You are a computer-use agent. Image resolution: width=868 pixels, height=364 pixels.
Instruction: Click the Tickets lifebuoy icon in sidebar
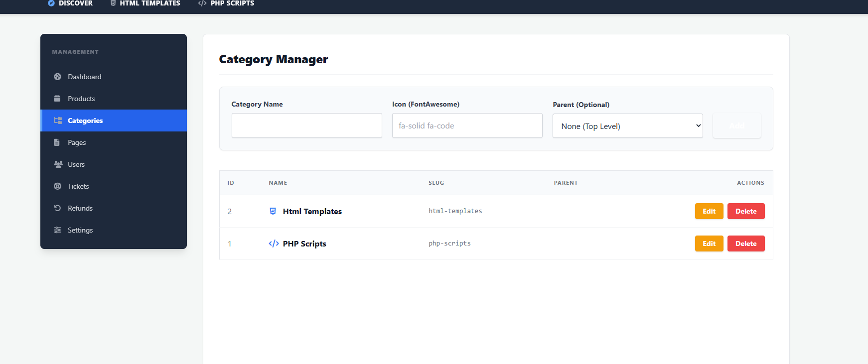58,186
